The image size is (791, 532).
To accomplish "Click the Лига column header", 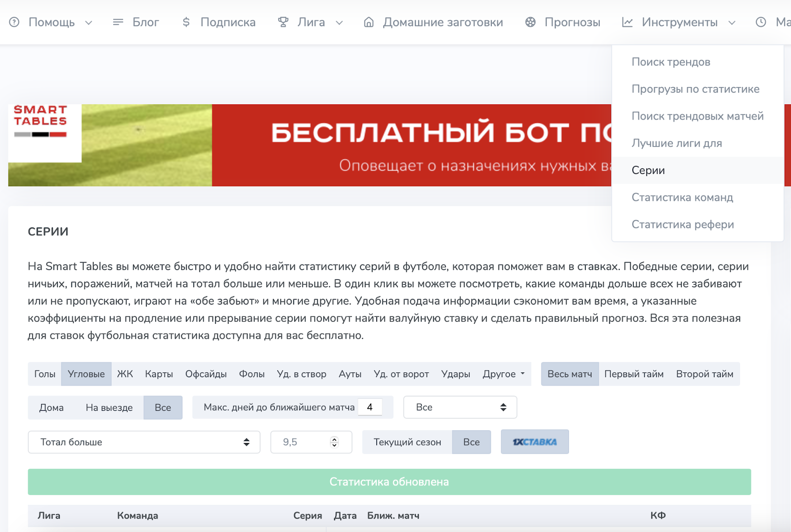I will pos(49,516).
